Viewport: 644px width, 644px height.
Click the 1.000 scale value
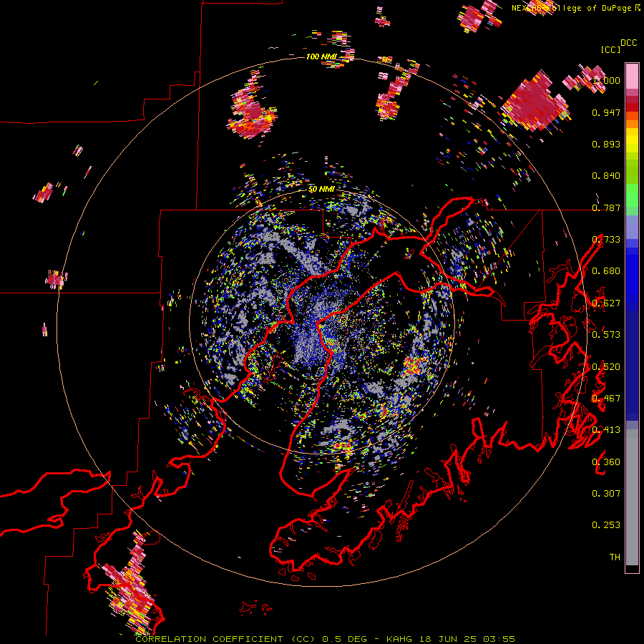606,80
